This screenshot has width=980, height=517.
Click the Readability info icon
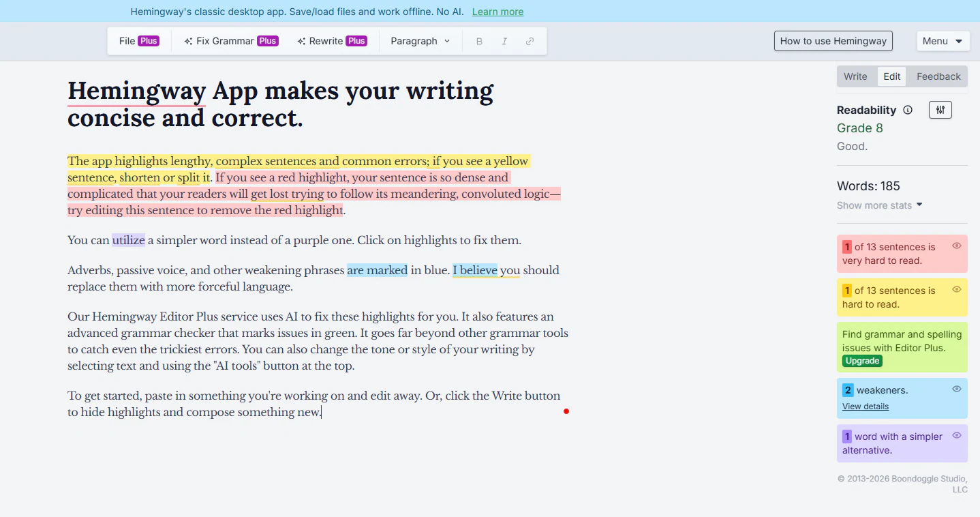tap(907, 110)
